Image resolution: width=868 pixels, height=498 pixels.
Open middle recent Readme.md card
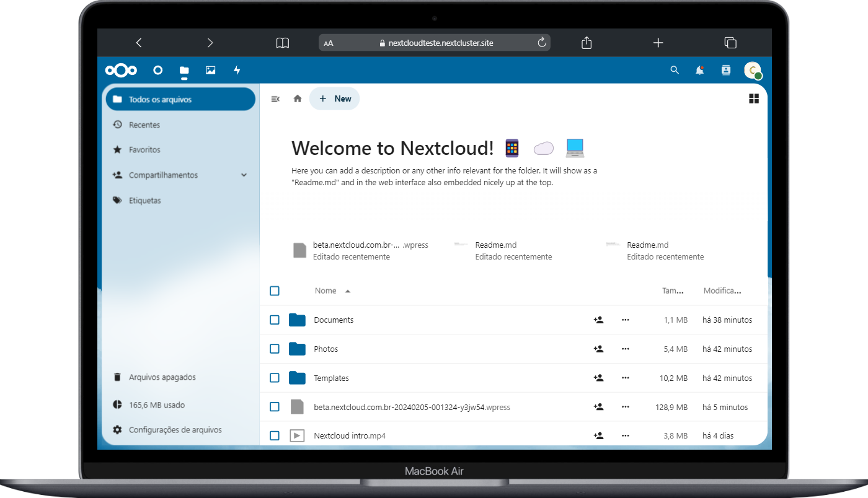503,250
